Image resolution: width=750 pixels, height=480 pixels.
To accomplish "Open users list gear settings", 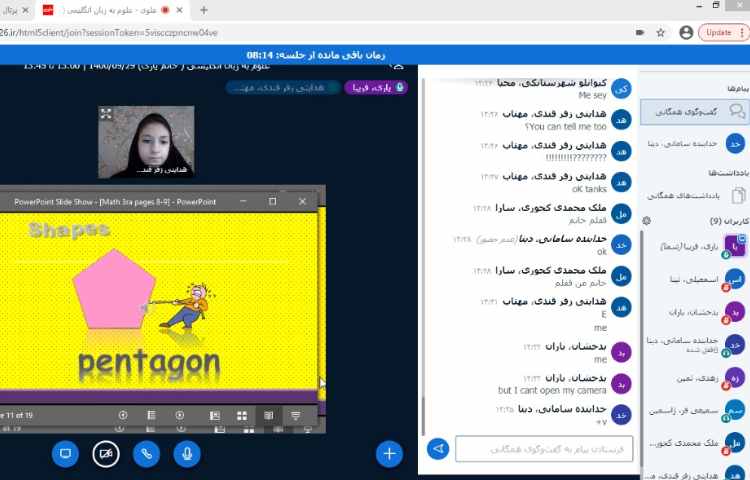I will pyautogui.click(x=646, y=220).
